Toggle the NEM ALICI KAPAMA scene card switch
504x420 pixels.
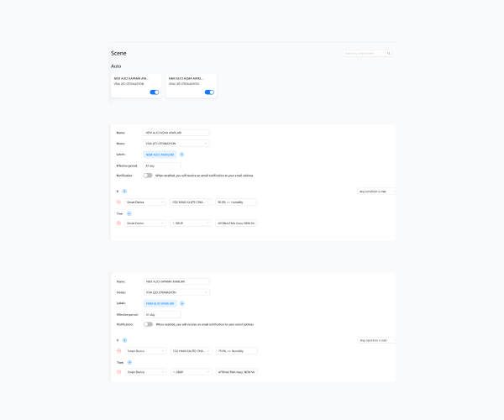point(155,92)
